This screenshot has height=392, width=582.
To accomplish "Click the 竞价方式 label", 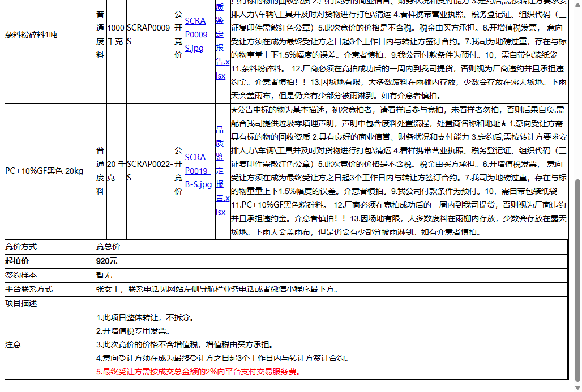I will pos(21,247).
